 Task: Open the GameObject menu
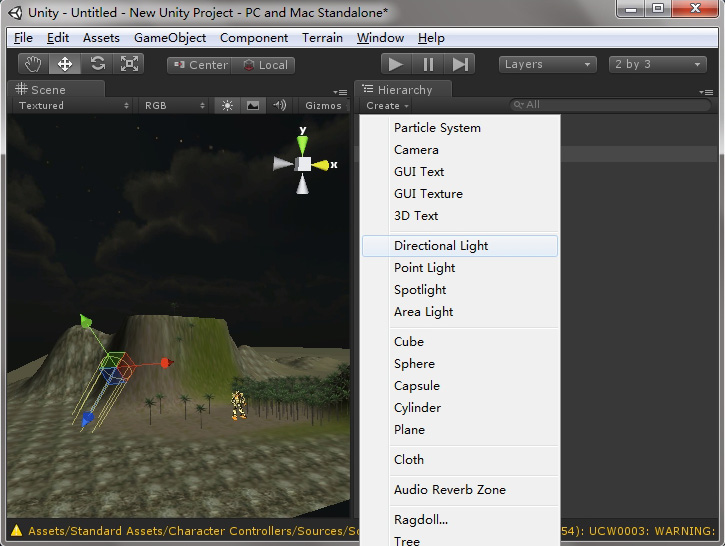coord(170,37)
